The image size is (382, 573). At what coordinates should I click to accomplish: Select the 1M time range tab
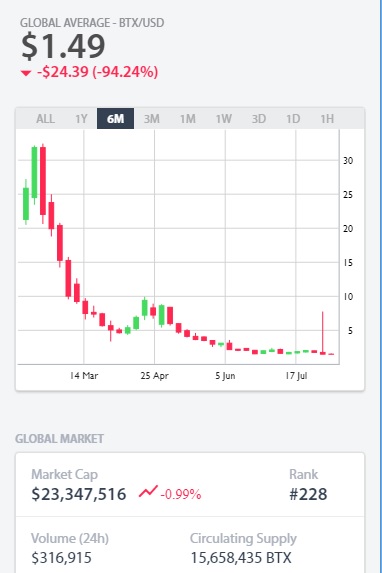(188, 119)
